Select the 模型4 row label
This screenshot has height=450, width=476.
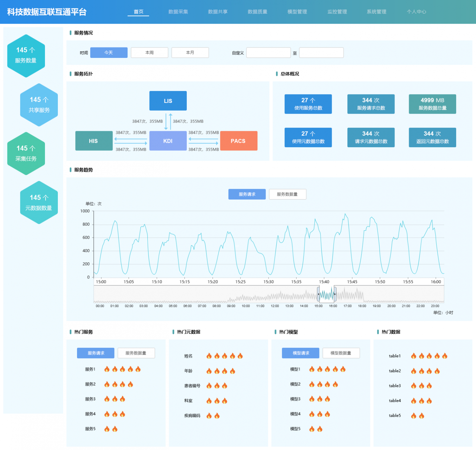pos(295,414)
